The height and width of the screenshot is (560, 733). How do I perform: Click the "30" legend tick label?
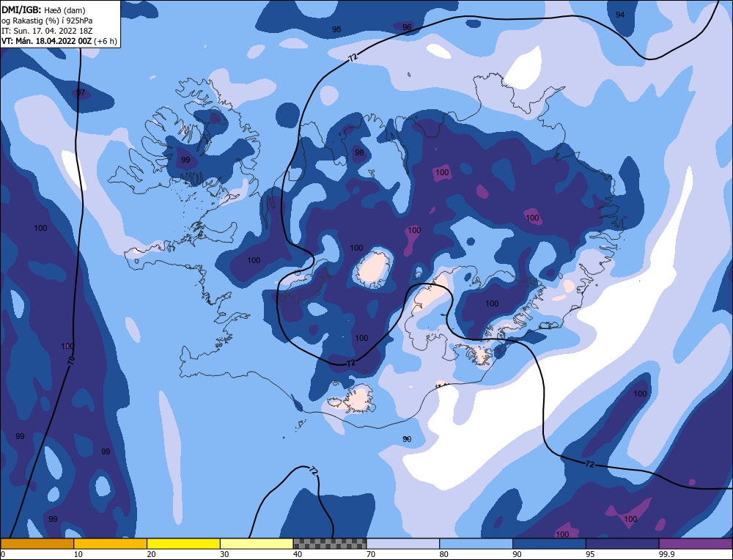[x=224, y=554]
